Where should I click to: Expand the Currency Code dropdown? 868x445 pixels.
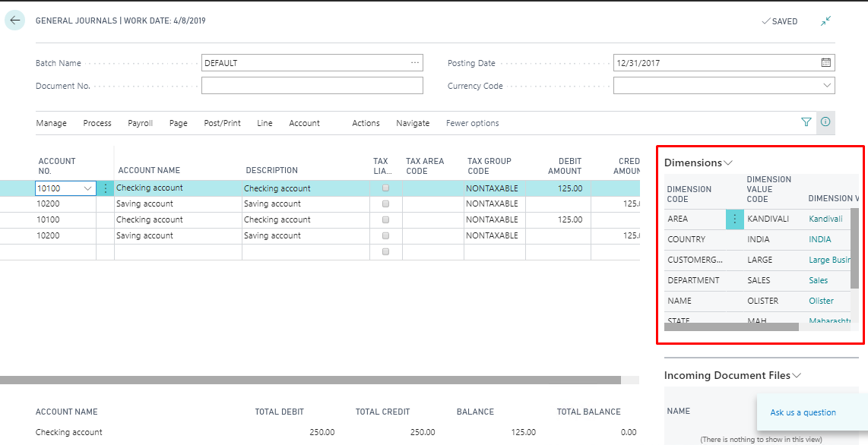click(x=827, y=86)
